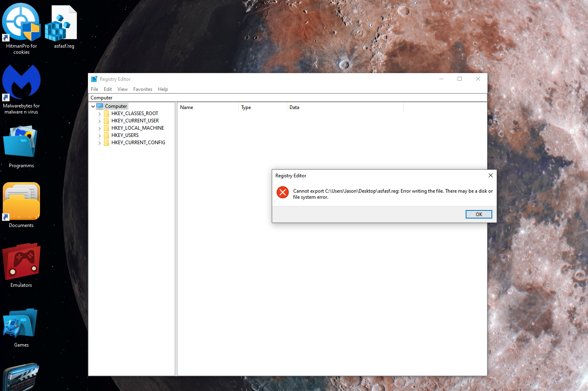Select the Computer tree item label
Screen dimensions: 588x391
[116, 106]
